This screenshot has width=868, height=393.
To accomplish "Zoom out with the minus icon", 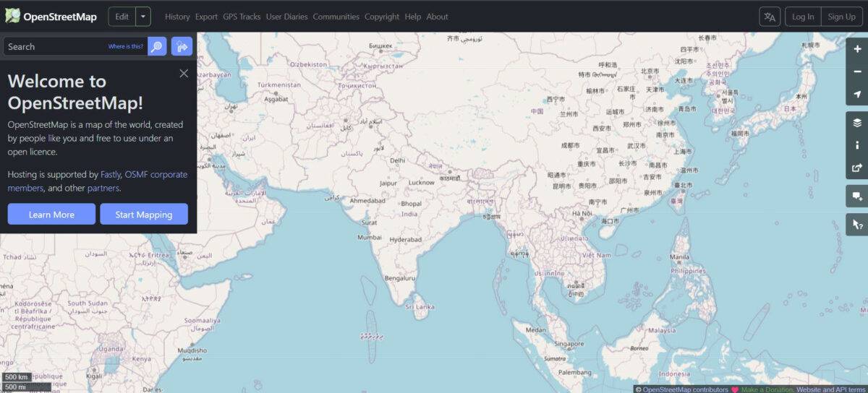I will (x=857, y=72).
